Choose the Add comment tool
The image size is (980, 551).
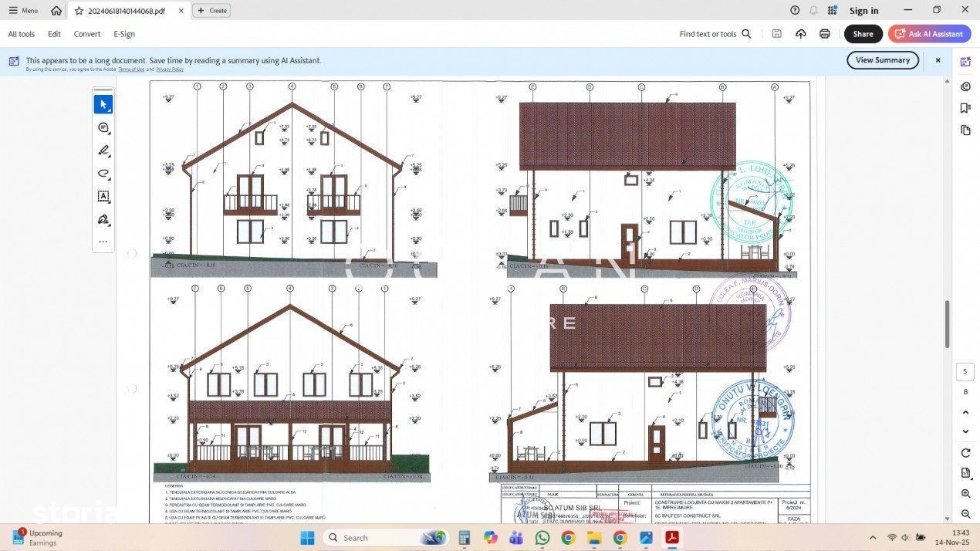pos(103,127)
